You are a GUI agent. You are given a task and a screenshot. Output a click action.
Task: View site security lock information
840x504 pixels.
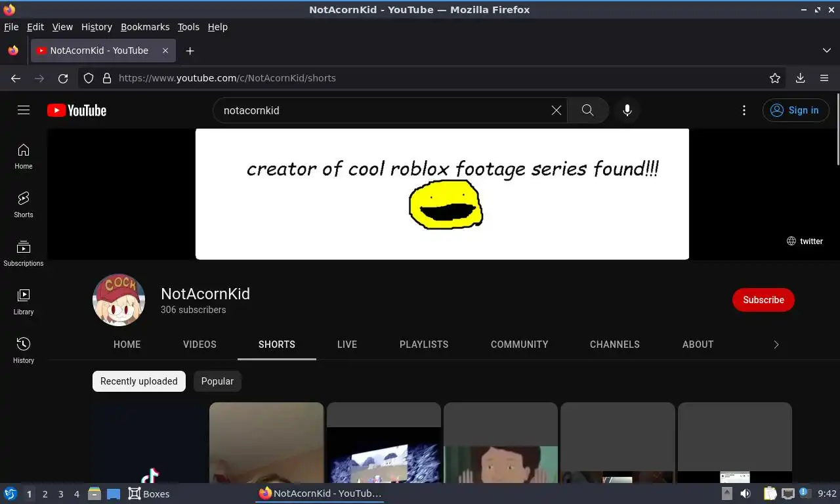coord(107,78)
